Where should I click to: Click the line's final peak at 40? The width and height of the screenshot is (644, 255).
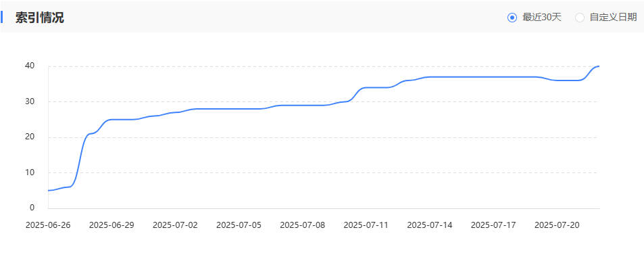pyautogui.click(x=599, y=66)
